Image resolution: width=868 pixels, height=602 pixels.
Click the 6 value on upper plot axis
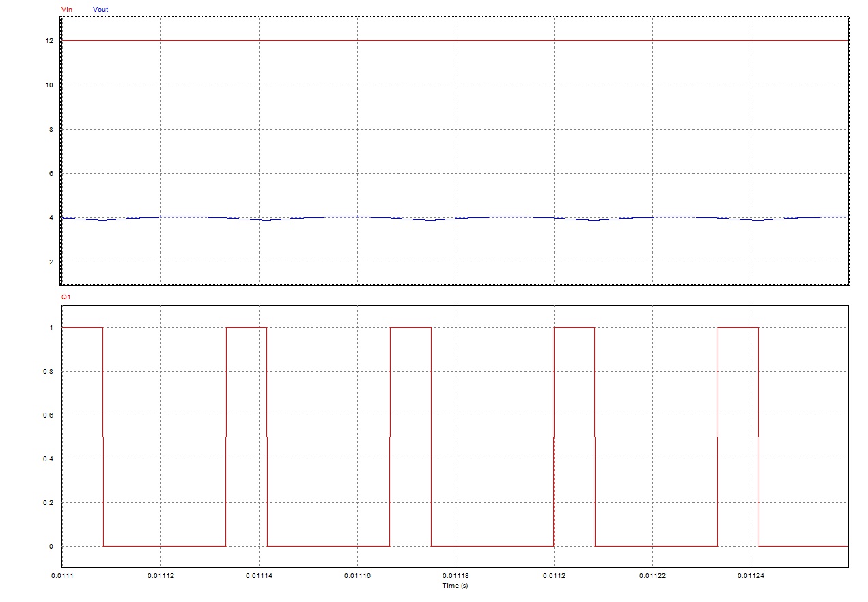point(51,174)
